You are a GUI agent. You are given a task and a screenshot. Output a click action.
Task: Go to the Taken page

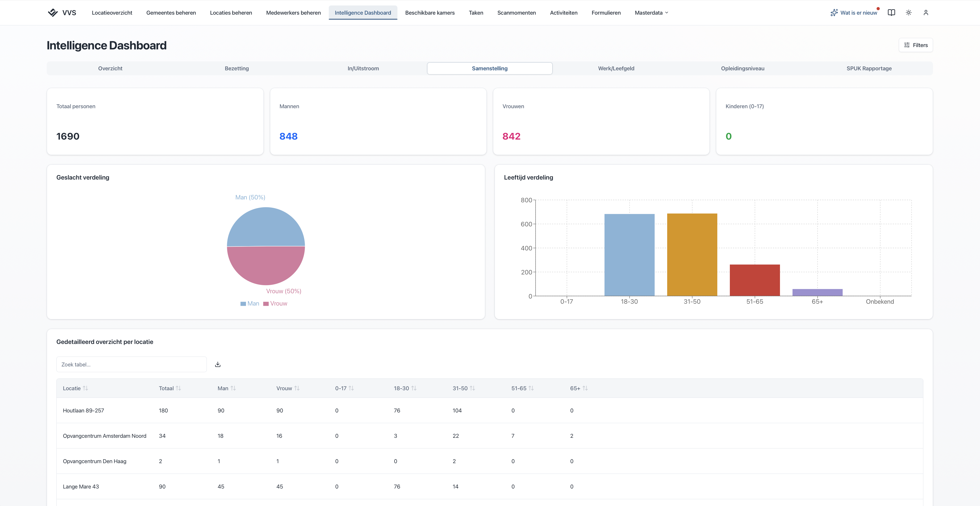[x=476, y=13]
